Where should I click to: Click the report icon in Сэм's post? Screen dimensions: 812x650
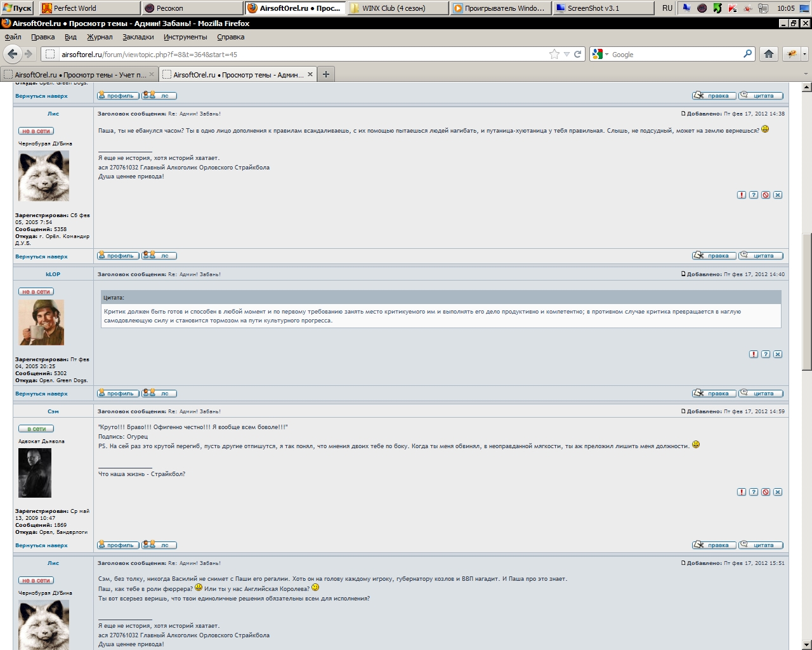point(741,492)
